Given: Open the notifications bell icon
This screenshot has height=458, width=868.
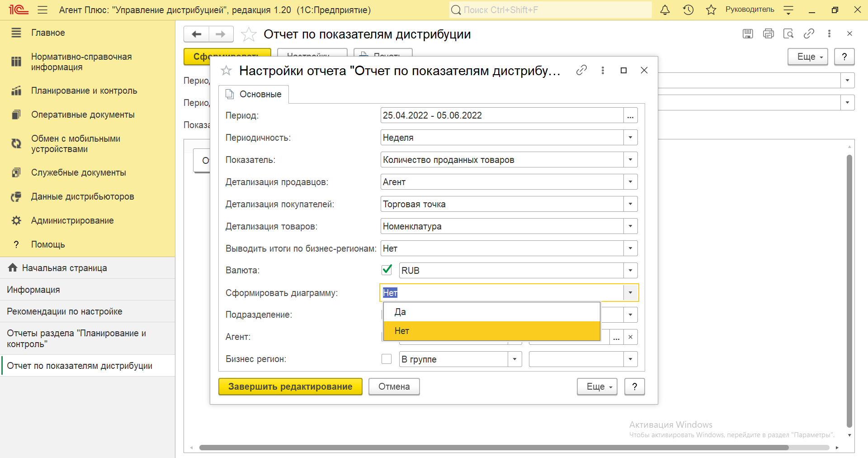Looking at the screenshot, I should pyautogui.click(x=665, y=10).
